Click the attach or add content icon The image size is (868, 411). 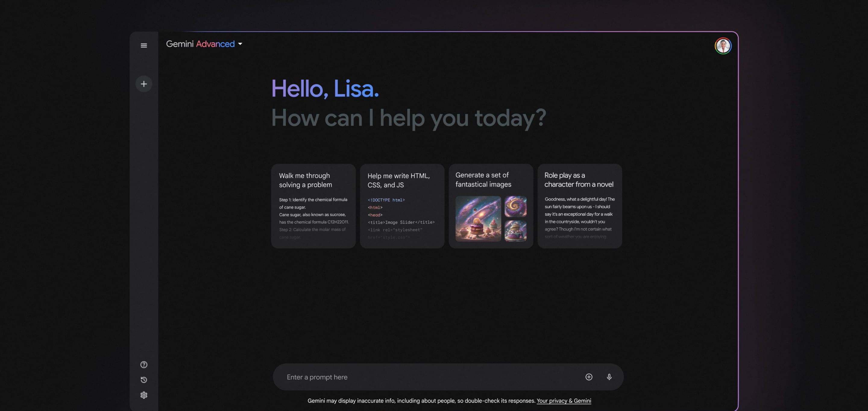[x=589, y=377]
